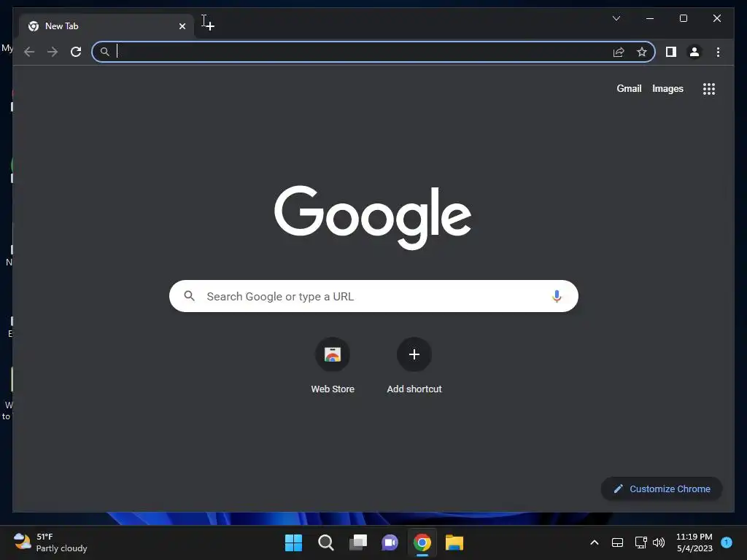The image size is (747, 560).
Task: Click the share this page icon
Action: [x=619, y=52]
